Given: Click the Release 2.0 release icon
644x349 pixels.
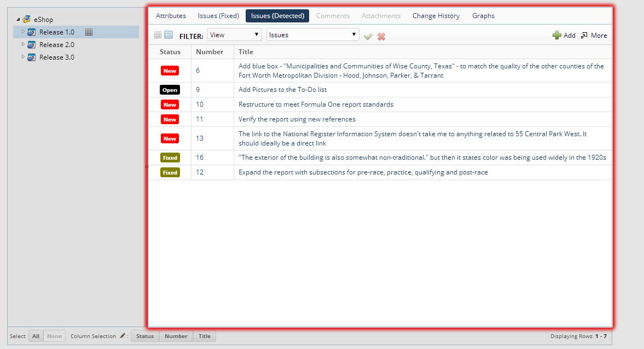Looking at the screenshot, I should (x=32, y=45).
